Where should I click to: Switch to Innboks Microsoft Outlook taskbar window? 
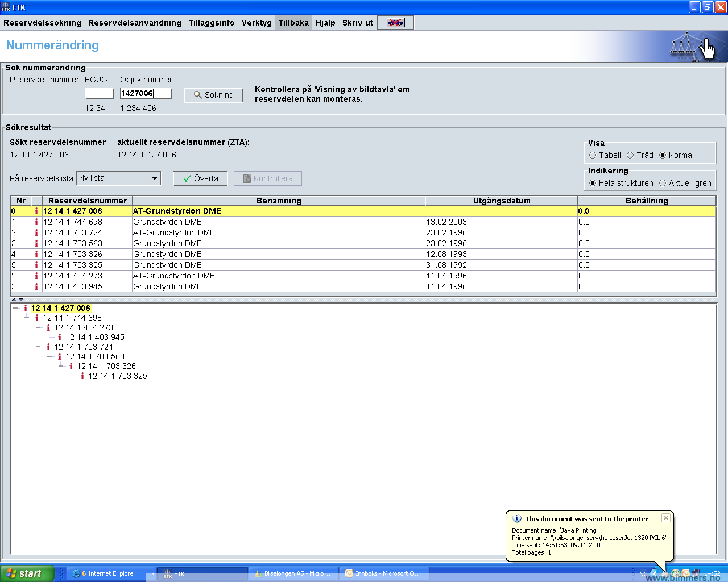coord(384,573)
